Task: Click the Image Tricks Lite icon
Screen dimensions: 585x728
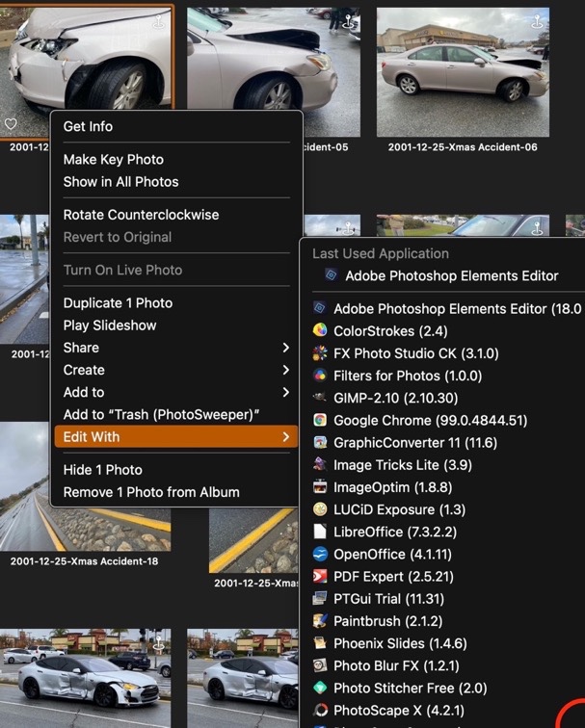Action: 320,464
